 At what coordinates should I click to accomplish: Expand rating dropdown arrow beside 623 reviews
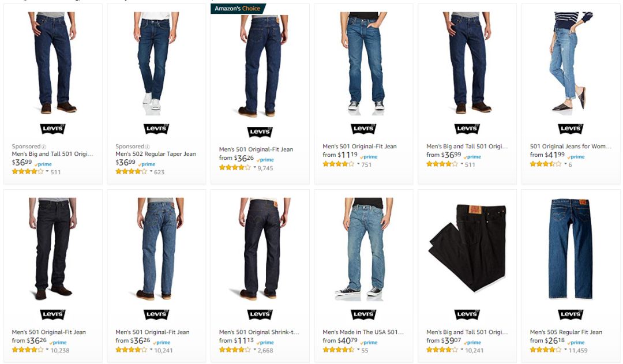151,171
